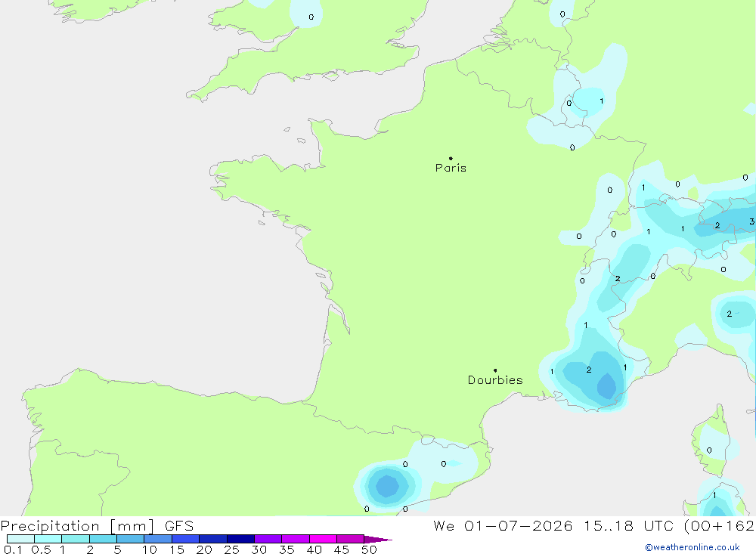The height and width of the screenshot is (554, 756).
Task: Click the Paris city label
Action: click(x=451, y=168)
